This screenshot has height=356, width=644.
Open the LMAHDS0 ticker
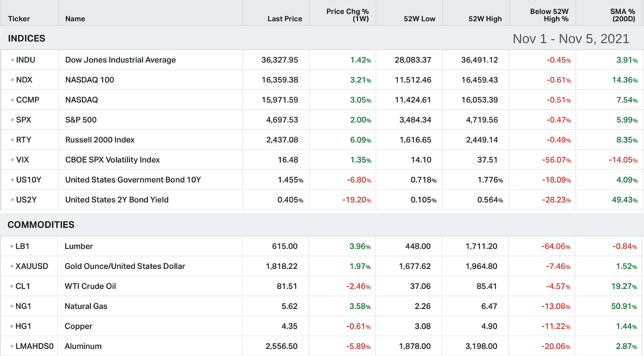(x=34, y=346)
